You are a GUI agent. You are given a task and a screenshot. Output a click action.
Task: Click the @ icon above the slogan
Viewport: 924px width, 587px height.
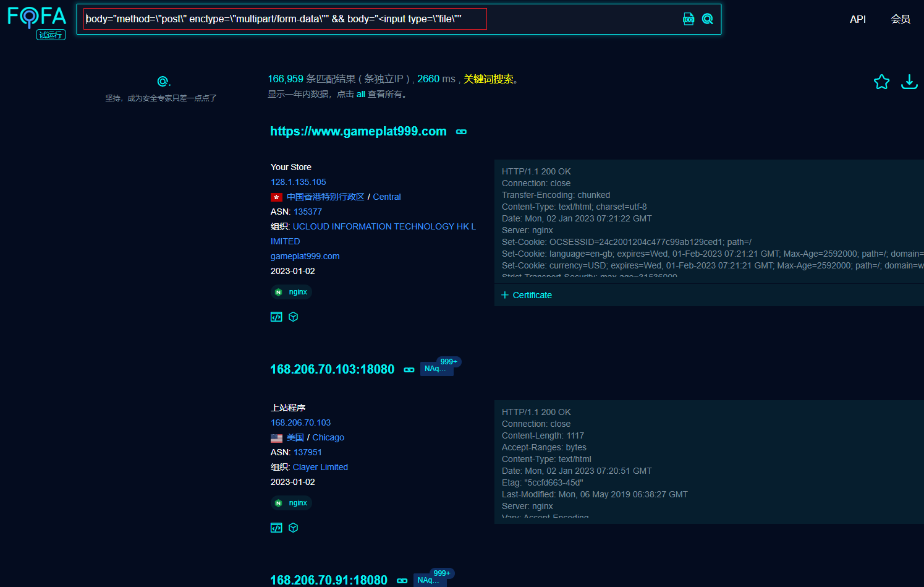pyautogui.click(x=163, y=82)
